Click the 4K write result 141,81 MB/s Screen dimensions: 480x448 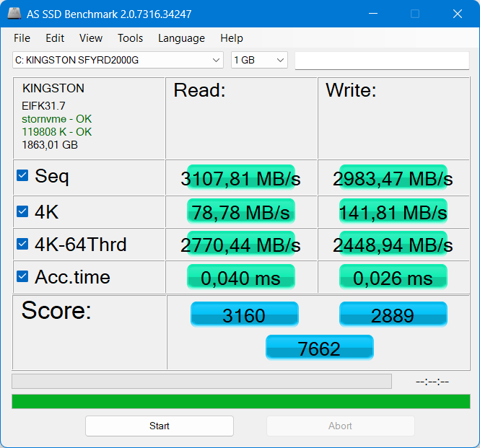[x=393, y=212]
